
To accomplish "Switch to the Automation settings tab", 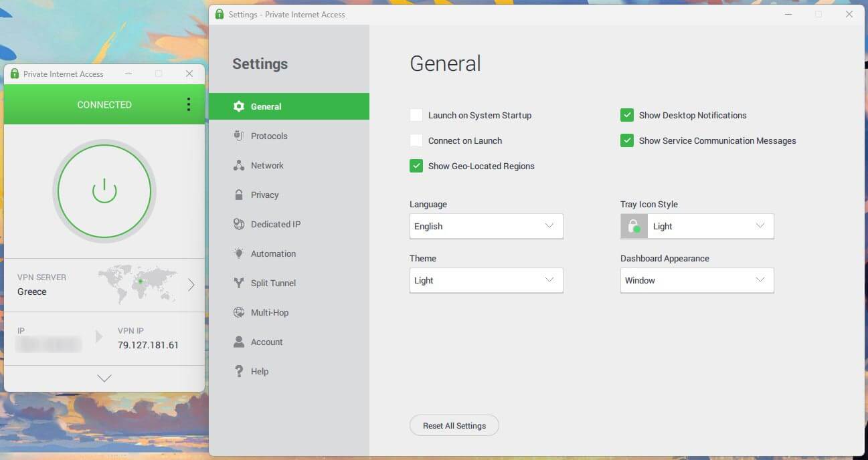I will pos(289,253).
